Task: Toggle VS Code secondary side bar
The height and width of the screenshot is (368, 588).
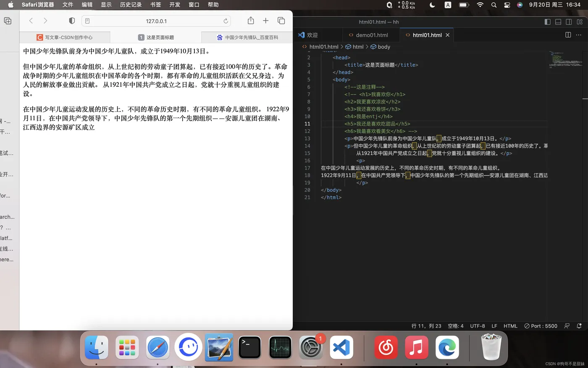Action: [x=569, y=22]
